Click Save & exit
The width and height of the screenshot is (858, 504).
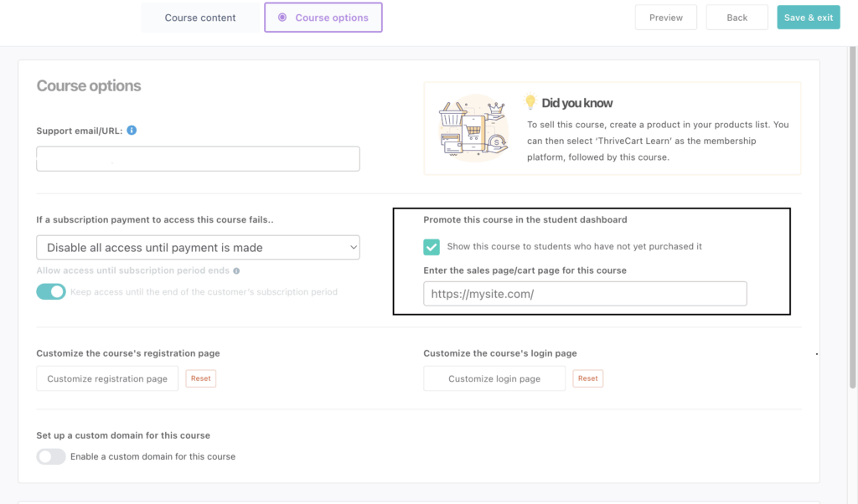click(x=808, y=18)
